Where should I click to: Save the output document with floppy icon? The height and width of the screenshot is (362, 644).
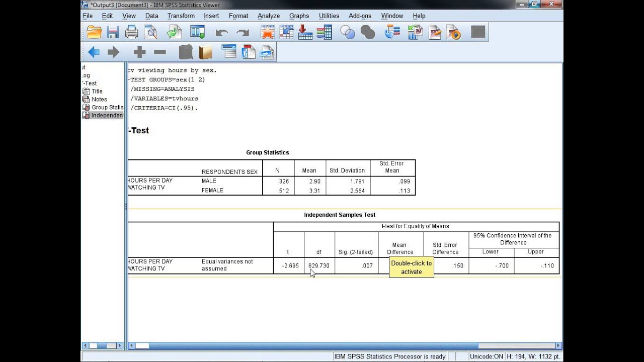(x=113, y=33)
